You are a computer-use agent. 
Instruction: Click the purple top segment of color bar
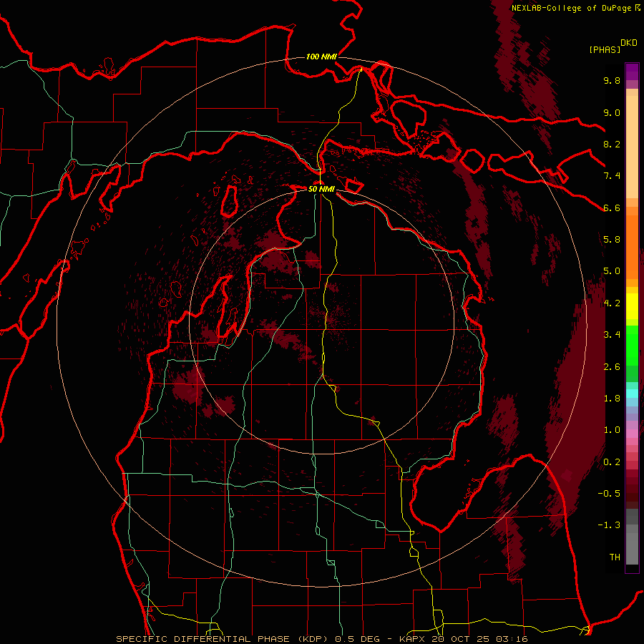[632, 72]
